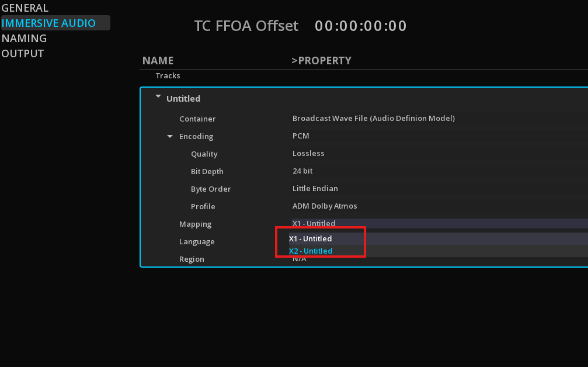The image size is (588, 367).
Task: Click the ADM Dolby Atmos profile value
Action: (x=324, y=206)
